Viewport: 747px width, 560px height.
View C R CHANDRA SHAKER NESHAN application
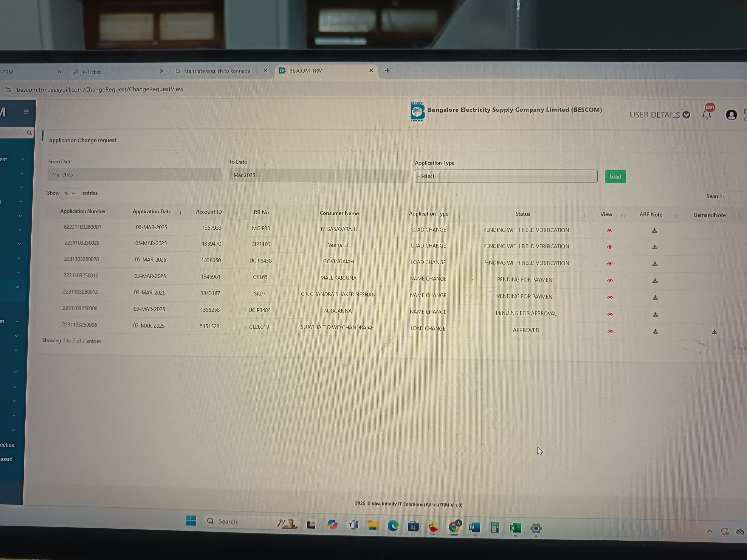pos(610,297)
